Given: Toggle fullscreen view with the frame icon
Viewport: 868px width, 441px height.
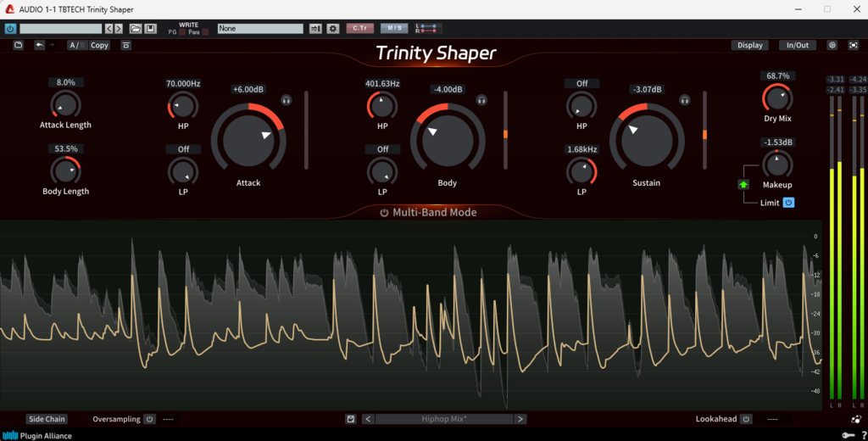Looking at the screenshot, I should 853,46.
